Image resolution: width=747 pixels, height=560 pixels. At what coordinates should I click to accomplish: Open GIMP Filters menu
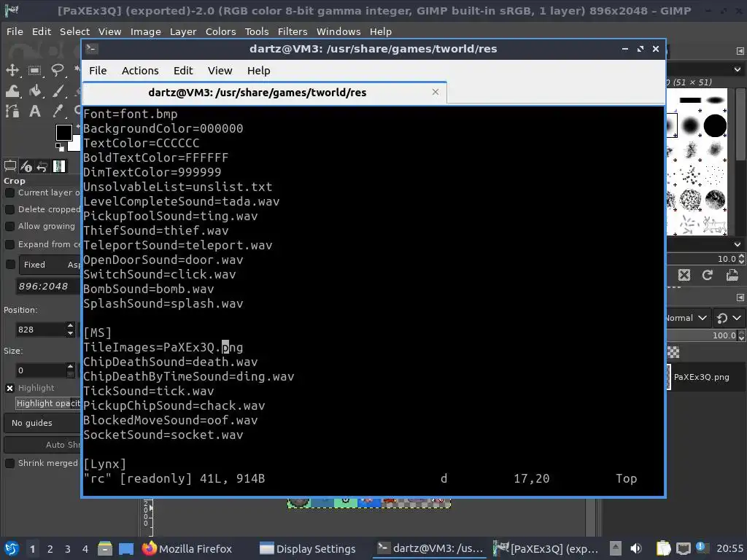point(293,31)
